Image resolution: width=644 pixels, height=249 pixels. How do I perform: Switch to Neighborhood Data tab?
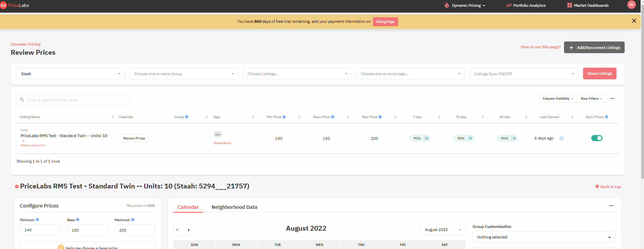pos(234,207)
